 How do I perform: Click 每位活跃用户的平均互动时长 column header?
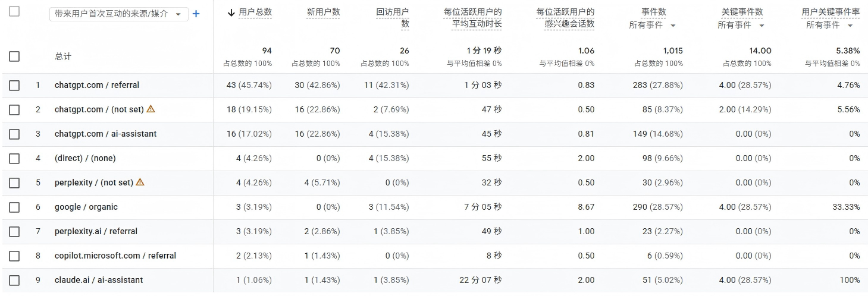[472, 18]
